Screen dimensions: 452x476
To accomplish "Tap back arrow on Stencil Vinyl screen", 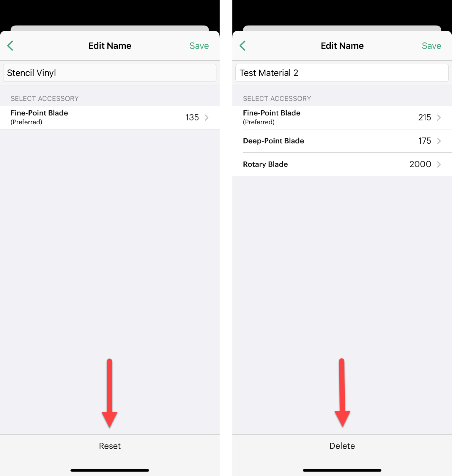I will (10, 46).
